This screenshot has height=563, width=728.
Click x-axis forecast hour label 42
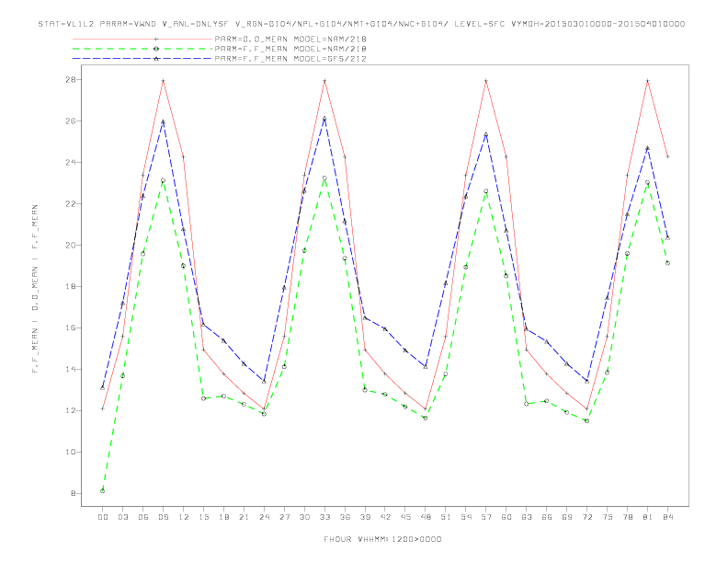[385, 517]
